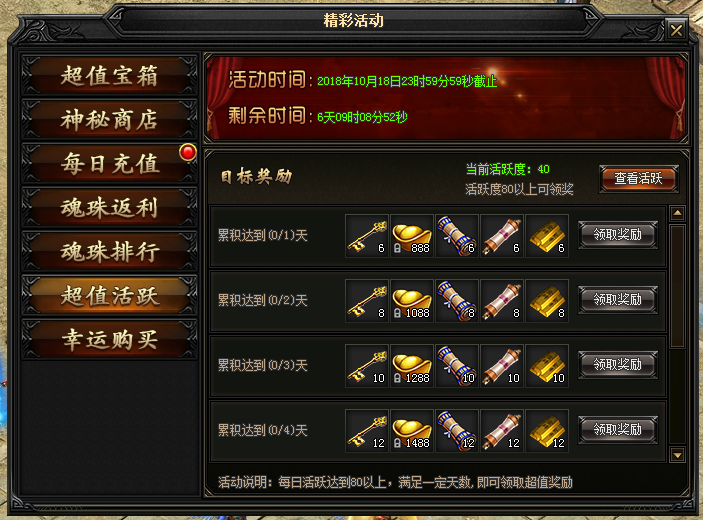Screen dimensions: 703x520
Task: Click the 查看活跃 button
Action: (x=638, y=179)
